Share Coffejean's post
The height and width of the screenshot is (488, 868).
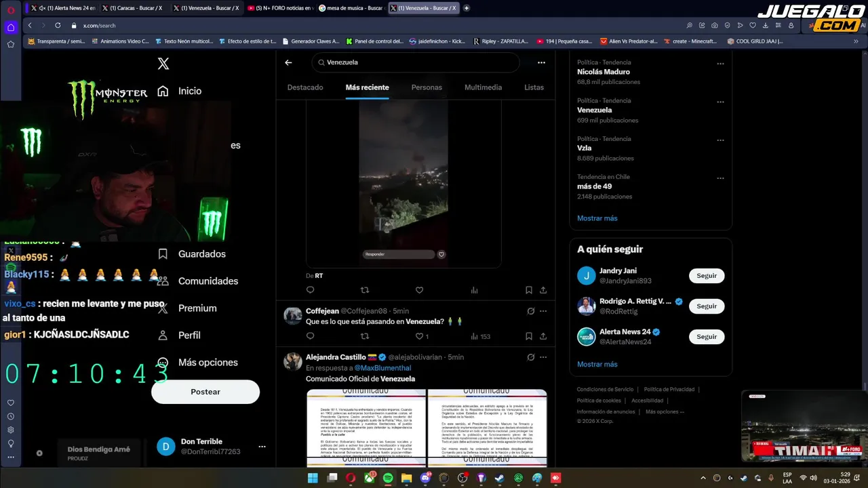(543, 336)
